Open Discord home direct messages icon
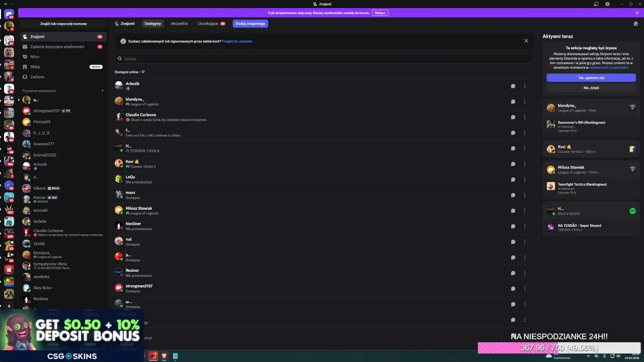644x362 pixels. point(9,14)
